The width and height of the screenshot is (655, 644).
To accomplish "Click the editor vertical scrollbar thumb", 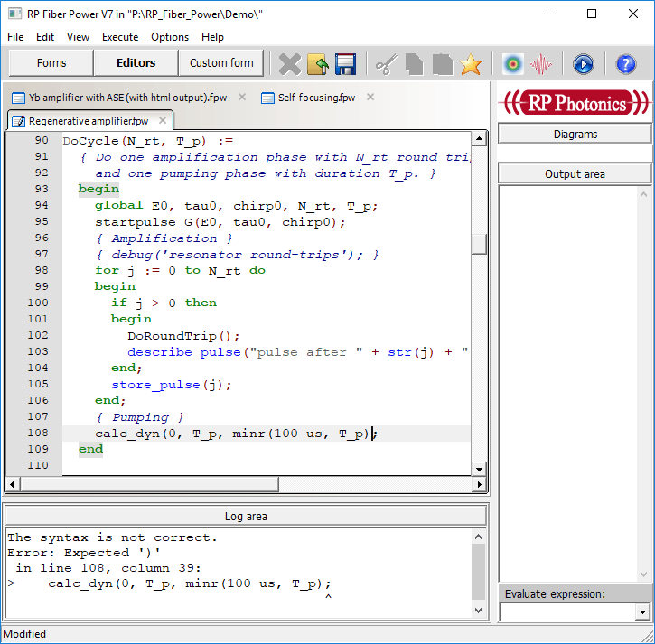I will point(479,244).
